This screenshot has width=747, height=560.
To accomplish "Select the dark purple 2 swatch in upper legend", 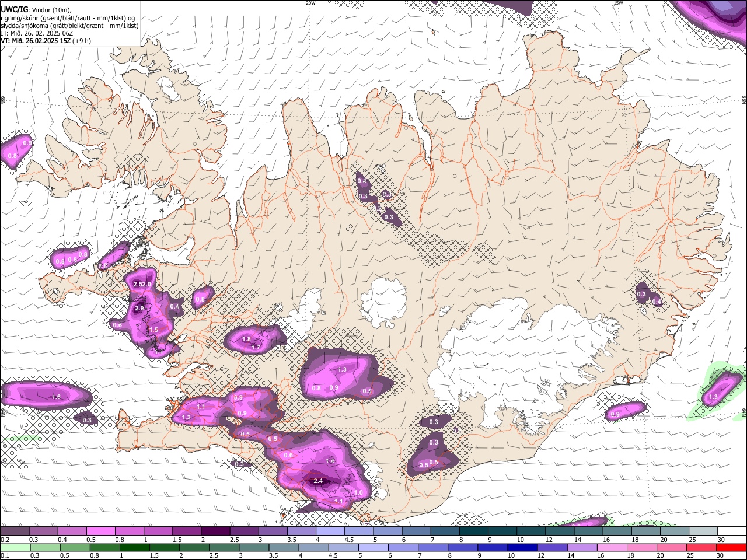I will pos(215,531).
